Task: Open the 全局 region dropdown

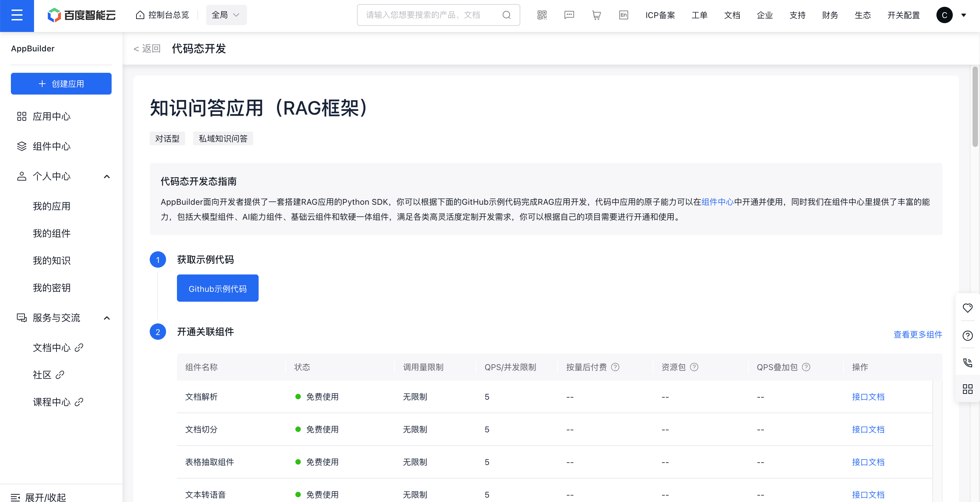Action: pos(226,15)
